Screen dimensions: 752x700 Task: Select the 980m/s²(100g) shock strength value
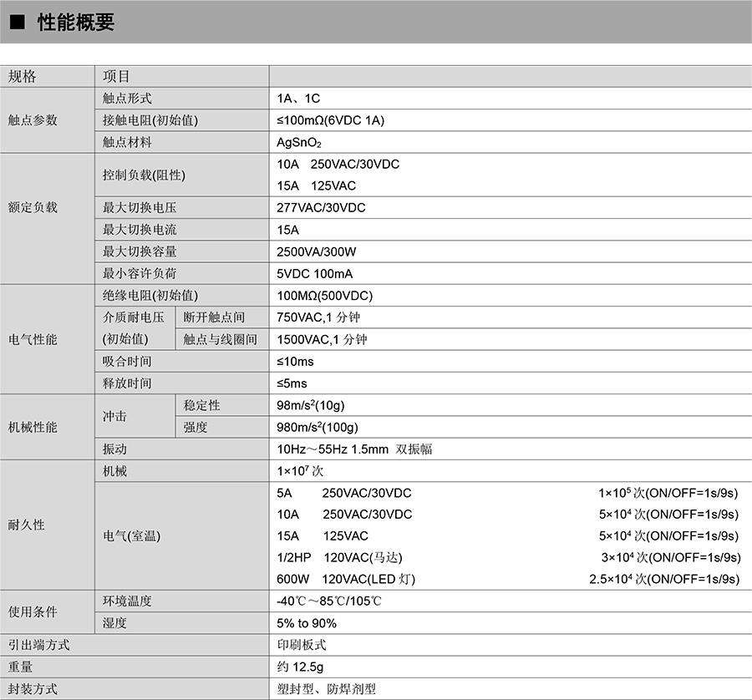click(317, 427)
